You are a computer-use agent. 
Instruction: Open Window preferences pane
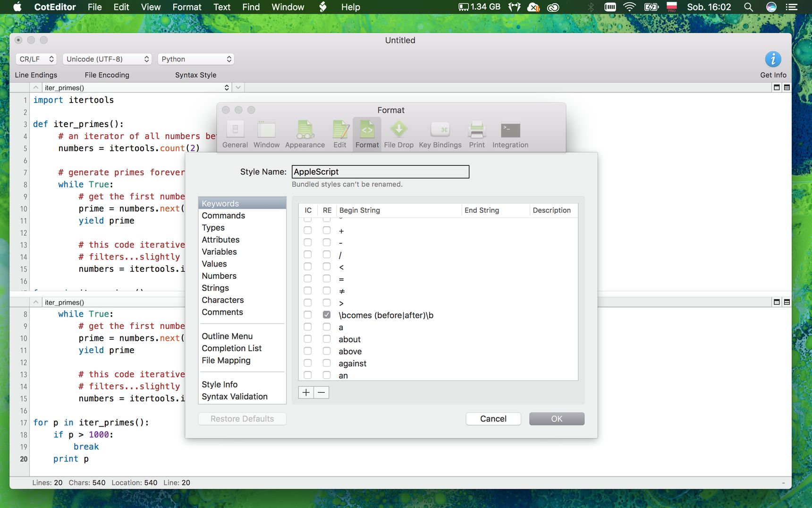[x=266, y=134]
